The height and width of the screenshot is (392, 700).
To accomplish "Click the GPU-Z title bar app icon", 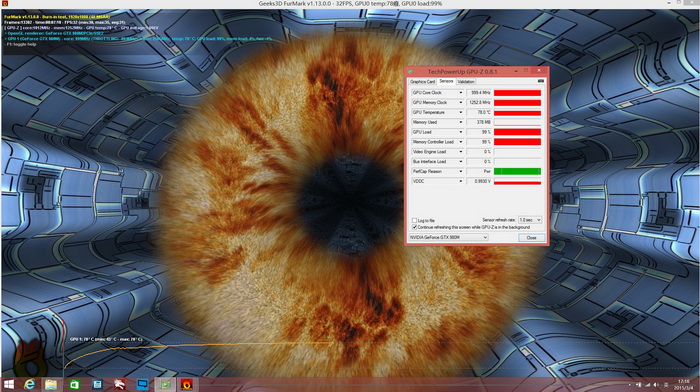I will click(x=411, y=71).
